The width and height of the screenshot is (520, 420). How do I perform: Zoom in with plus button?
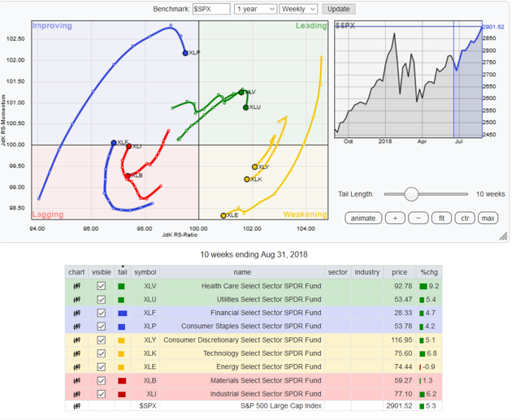coord(395,218)
